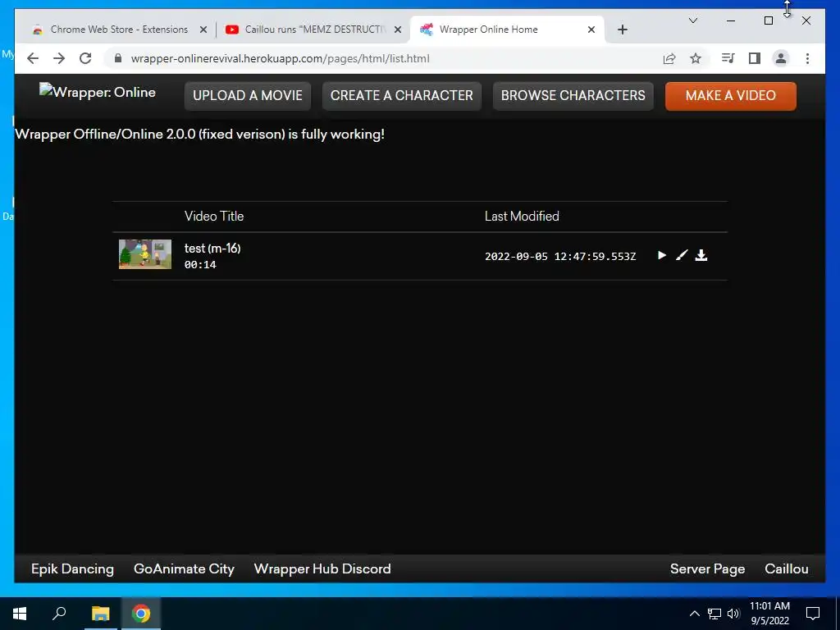Go forward in browser history
840x630 pixels.
[x=59, y=58]
